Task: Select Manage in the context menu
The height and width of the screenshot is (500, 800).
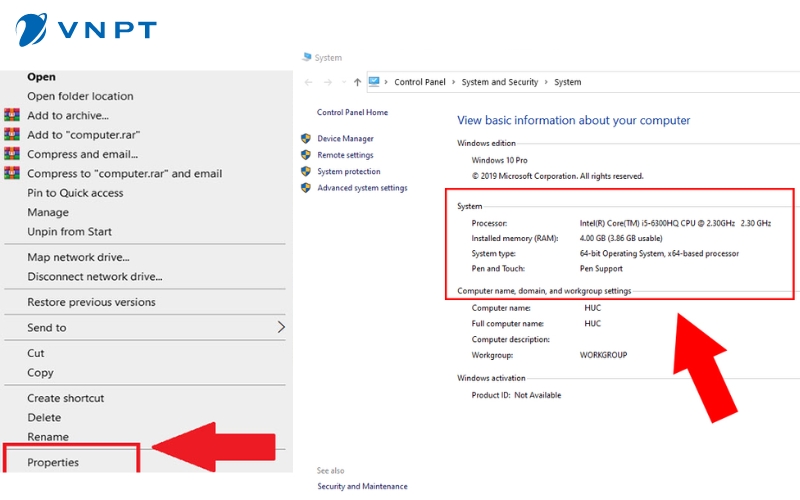Action: [x=48, y=212]
